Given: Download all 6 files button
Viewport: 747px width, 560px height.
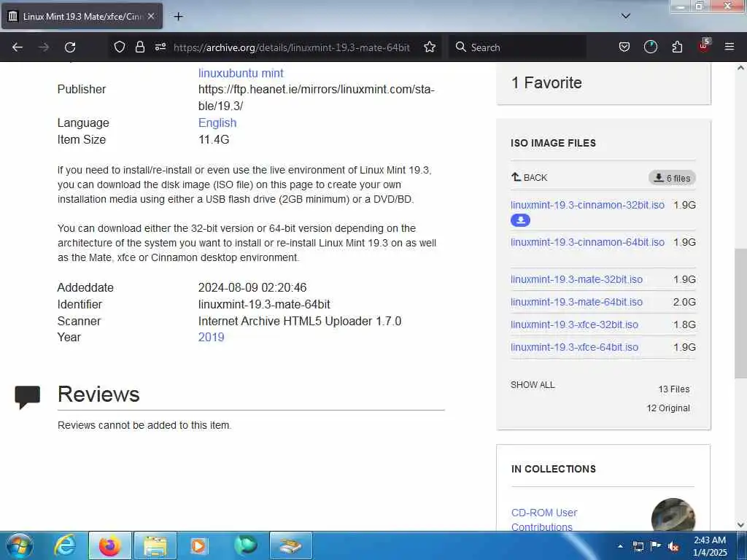Looking at the screenshot, I should (672, 178).
